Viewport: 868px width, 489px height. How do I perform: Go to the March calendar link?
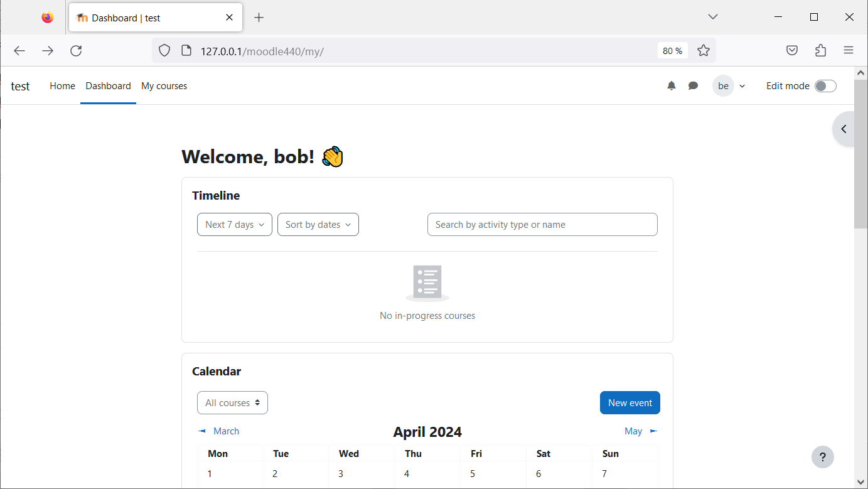click(x=226, y=431)
